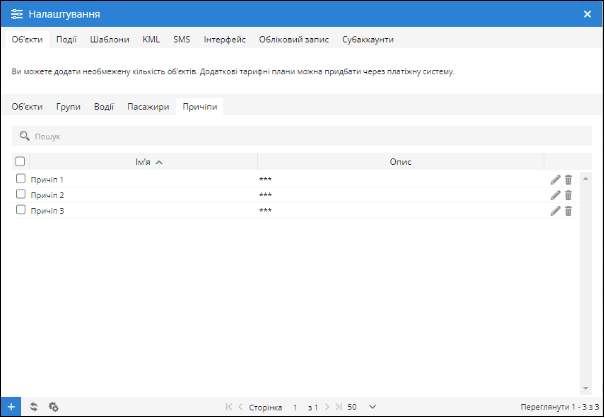Jump to last page of results
605x418 pixels.
click(x=338, y=407)
